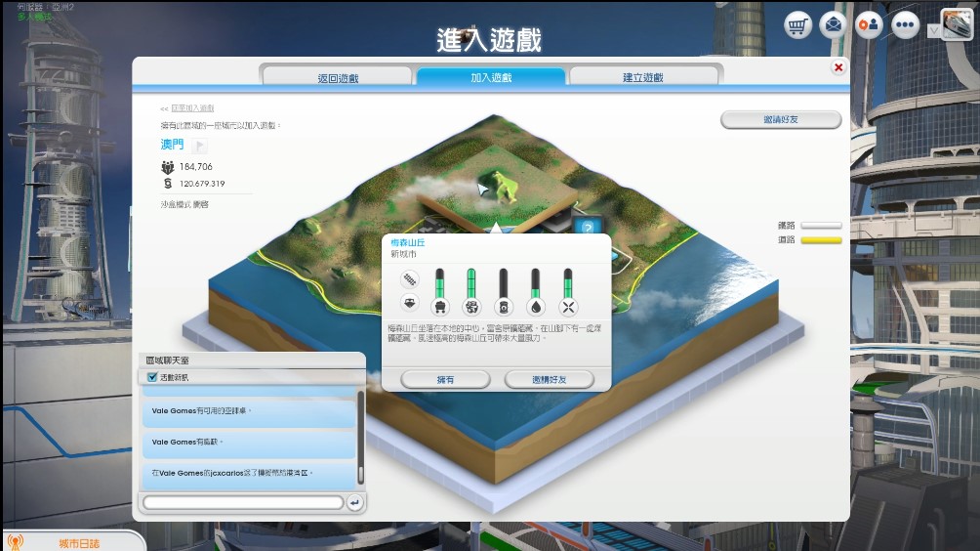
Task: Click the 澳門 region name
Action: (172, 145)
